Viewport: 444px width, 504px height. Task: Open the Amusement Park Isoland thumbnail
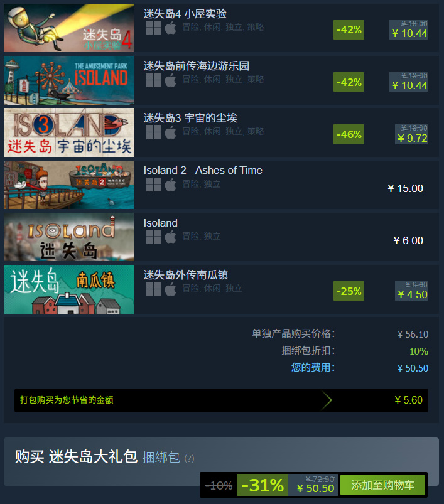coord(69,80)
